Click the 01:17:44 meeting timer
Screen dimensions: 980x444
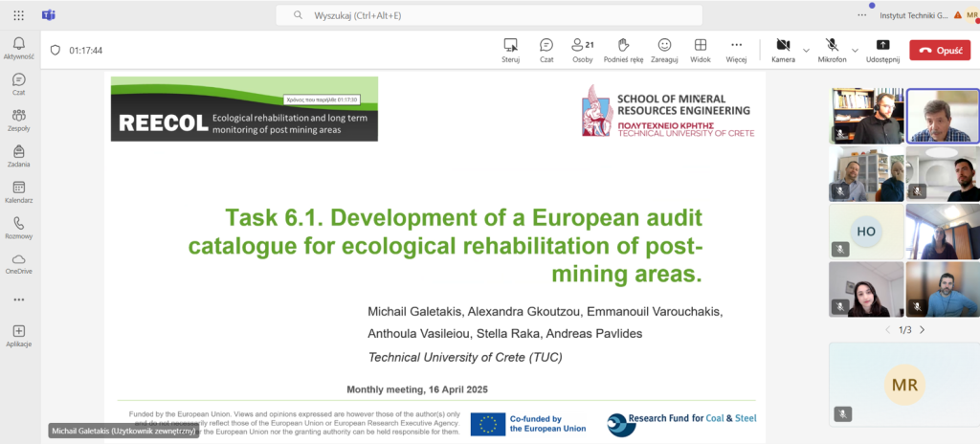[85, 51]
